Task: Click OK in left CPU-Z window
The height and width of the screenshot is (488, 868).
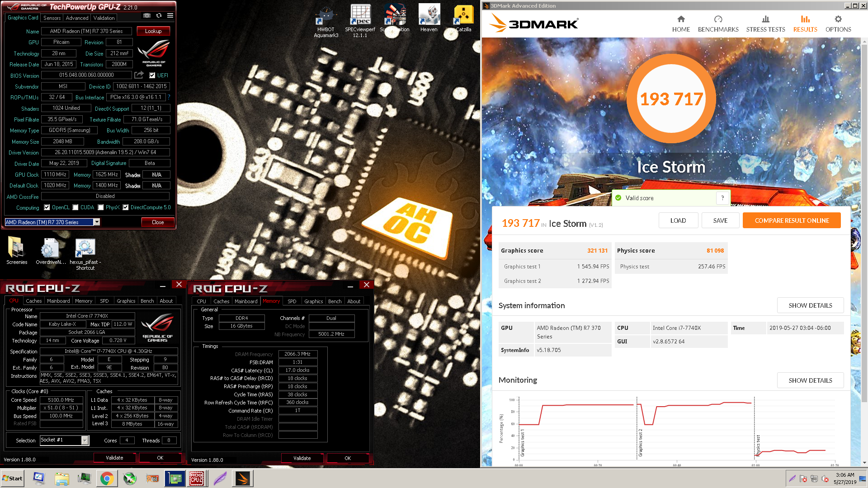Action: [160, 458]
